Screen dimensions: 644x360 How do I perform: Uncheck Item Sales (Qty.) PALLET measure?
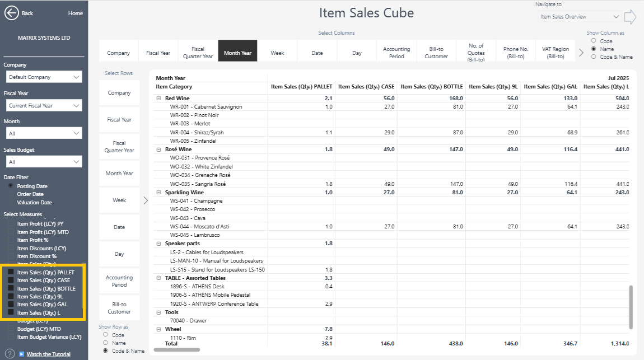(x=11, y=273)
